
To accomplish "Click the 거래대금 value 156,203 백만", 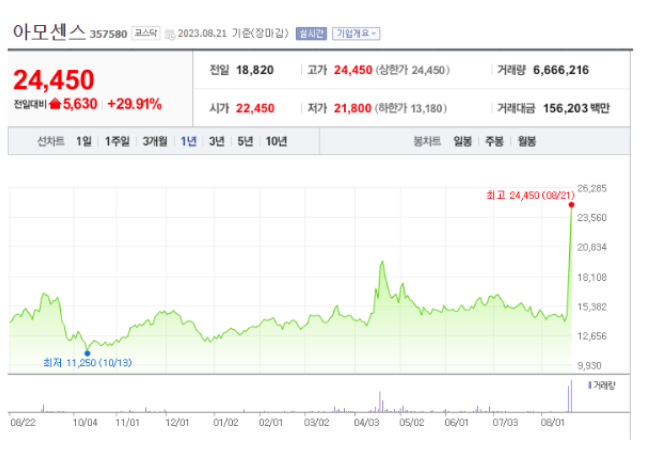I will (576, 108).
